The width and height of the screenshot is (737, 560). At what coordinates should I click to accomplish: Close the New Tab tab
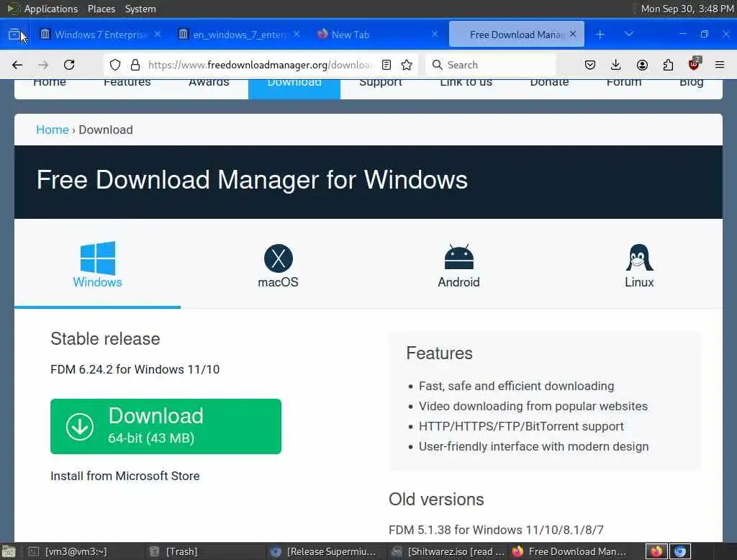pos(435,35)
